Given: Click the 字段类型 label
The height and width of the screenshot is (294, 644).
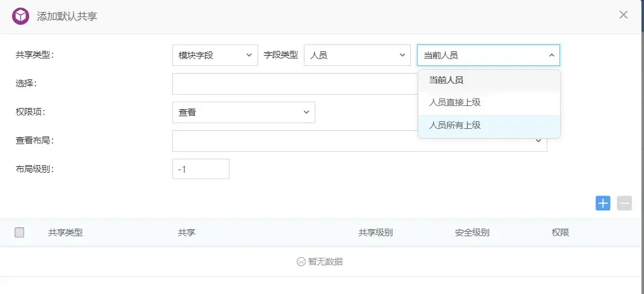Looking at the screenshot, I should (x=280, y=55).
